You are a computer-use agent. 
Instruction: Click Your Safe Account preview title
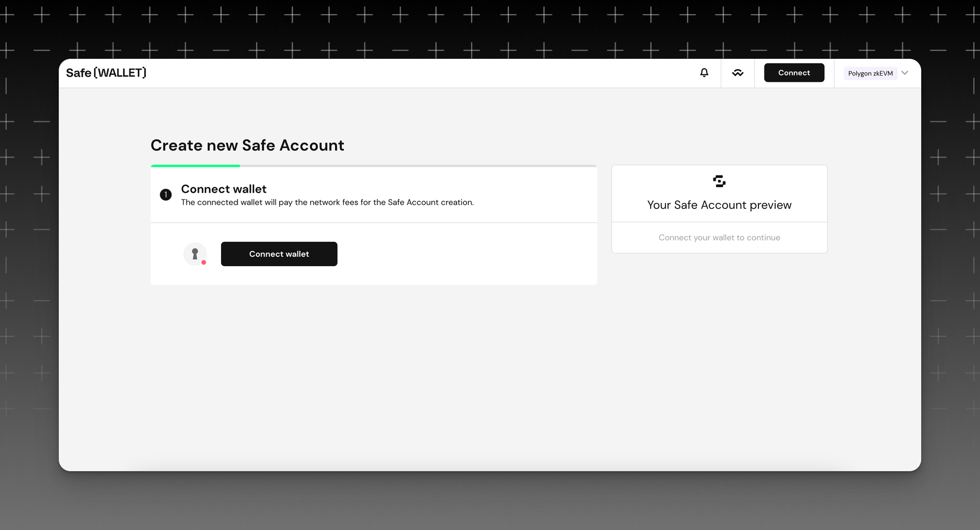coord(719,205)
